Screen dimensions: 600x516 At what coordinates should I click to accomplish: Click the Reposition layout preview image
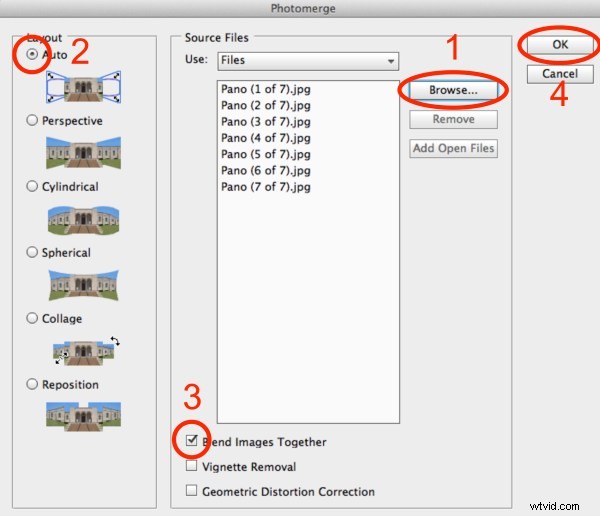(83, 416)
